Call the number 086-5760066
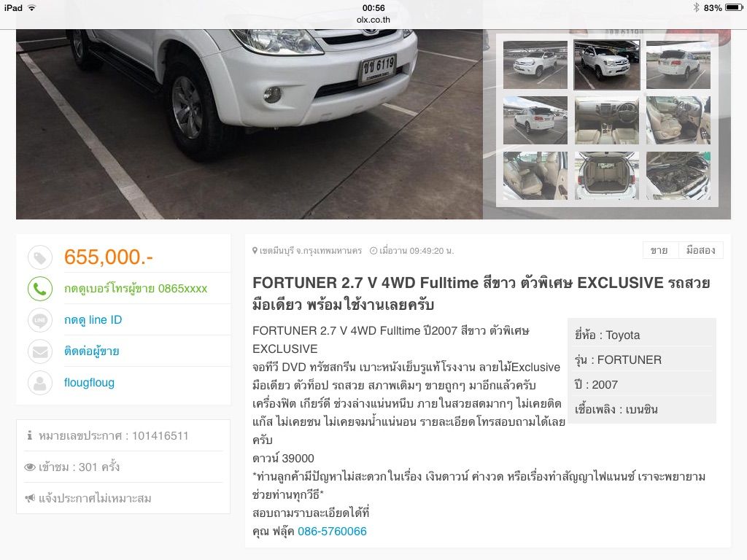Viewport: 747px width, 560px height. 332,532
